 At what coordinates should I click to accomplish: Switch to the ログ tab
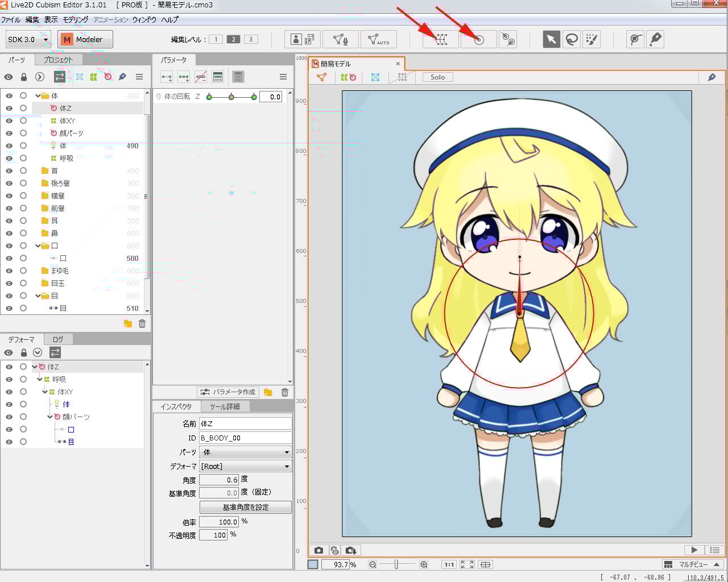[58, 339]
